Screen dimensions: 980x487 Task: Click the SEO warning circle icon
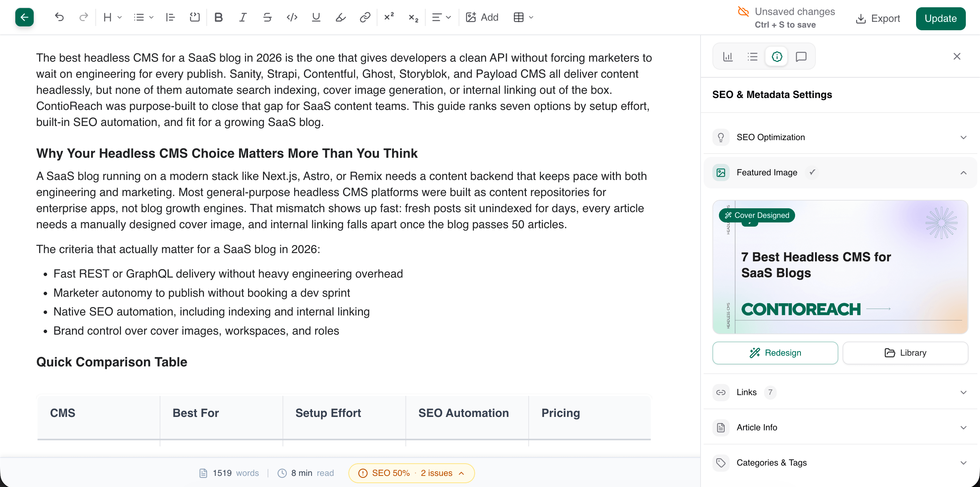[363, 473]
